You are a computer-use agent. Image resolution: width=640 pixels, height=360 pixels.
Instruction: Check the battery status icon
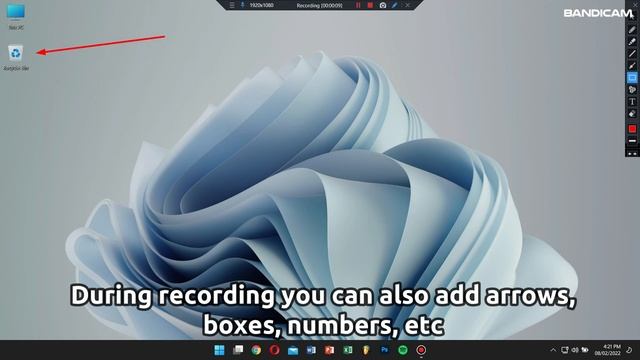(x=585, y=350)
